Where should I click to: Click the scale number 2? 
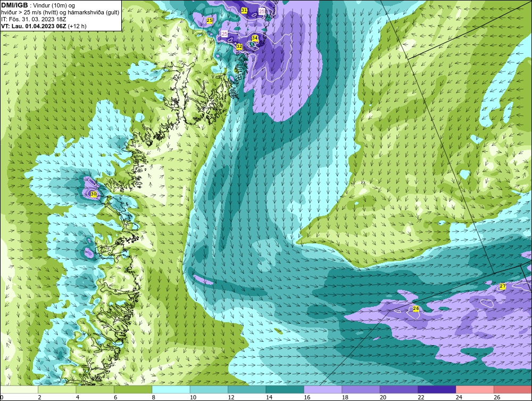pos(40,397)
